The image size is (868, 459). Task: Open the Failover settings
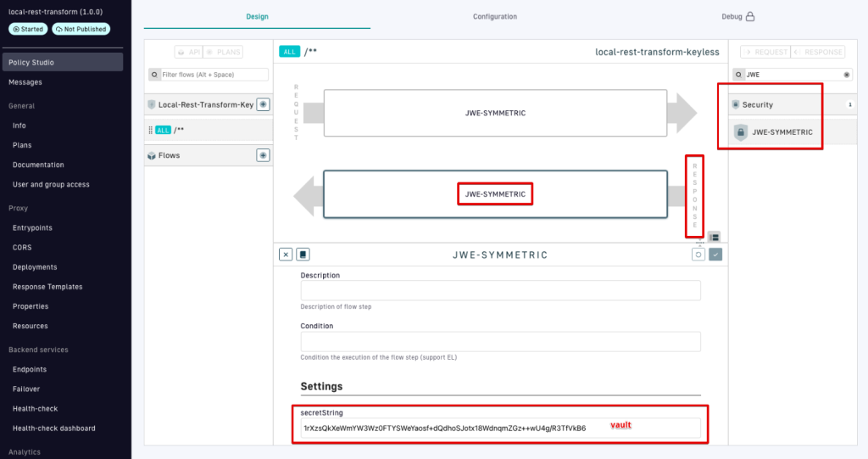coord(26,389)
